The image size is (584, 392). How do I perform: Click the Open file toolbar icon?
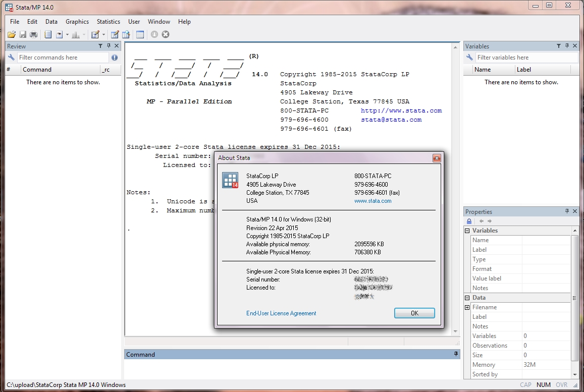[x=12, y=35]
